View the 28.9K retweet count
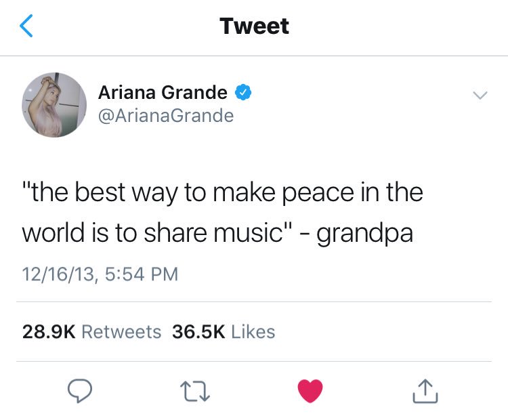 [x=49, y=332]
